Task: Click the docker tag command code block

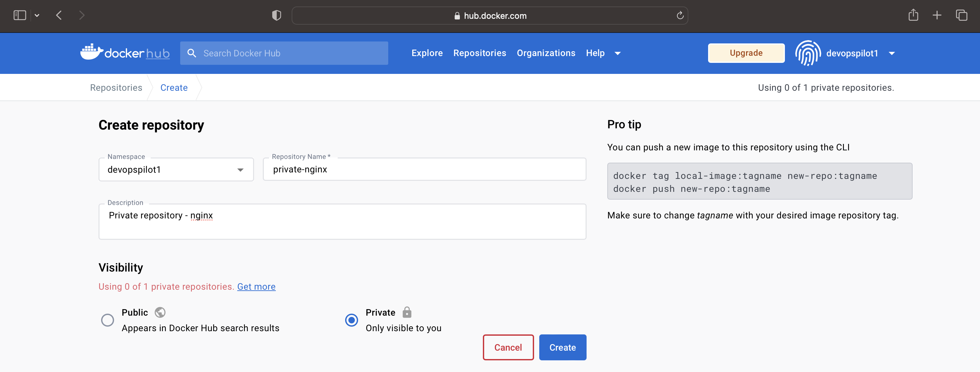Action: pos(759,181)
